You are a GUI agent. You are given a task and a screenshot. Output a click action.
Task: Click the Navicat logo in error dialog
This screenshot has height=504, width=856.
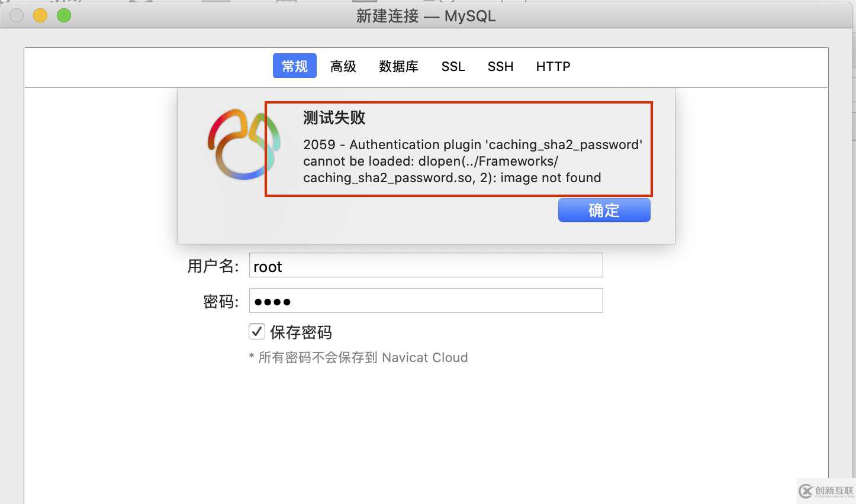244,144
